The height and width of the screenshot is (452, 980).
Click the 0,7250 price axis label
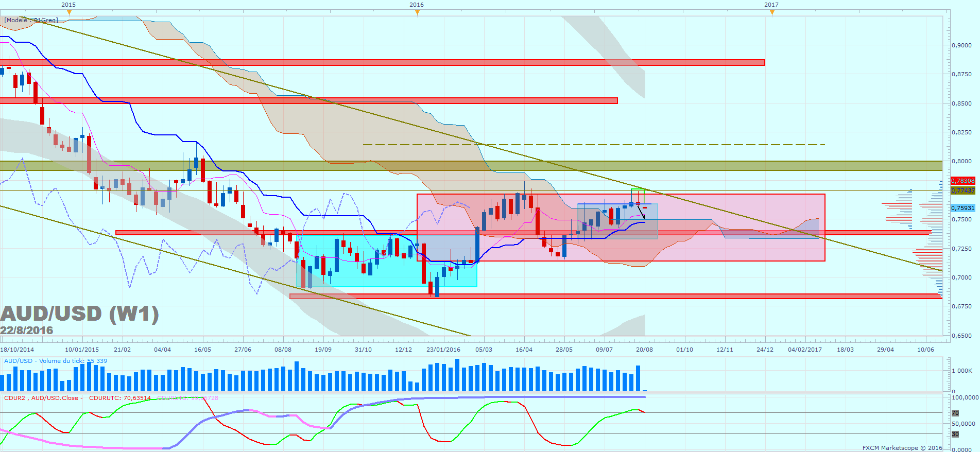coord(962,249)
